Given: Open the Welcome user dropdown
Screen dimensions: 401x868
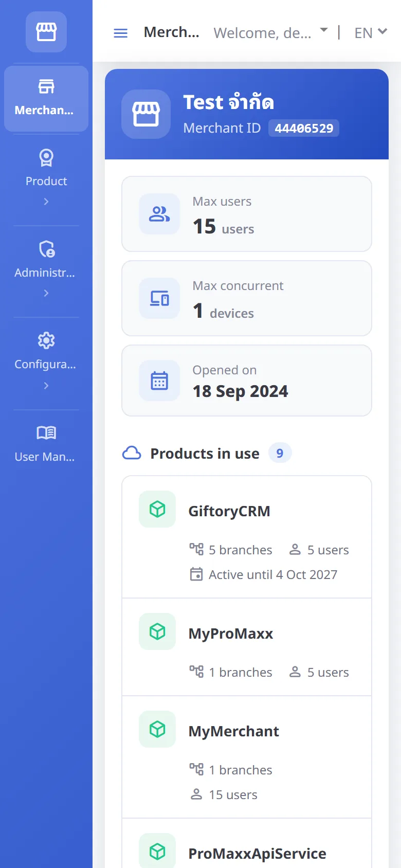Looking at the screenshot, I should 270,32.
